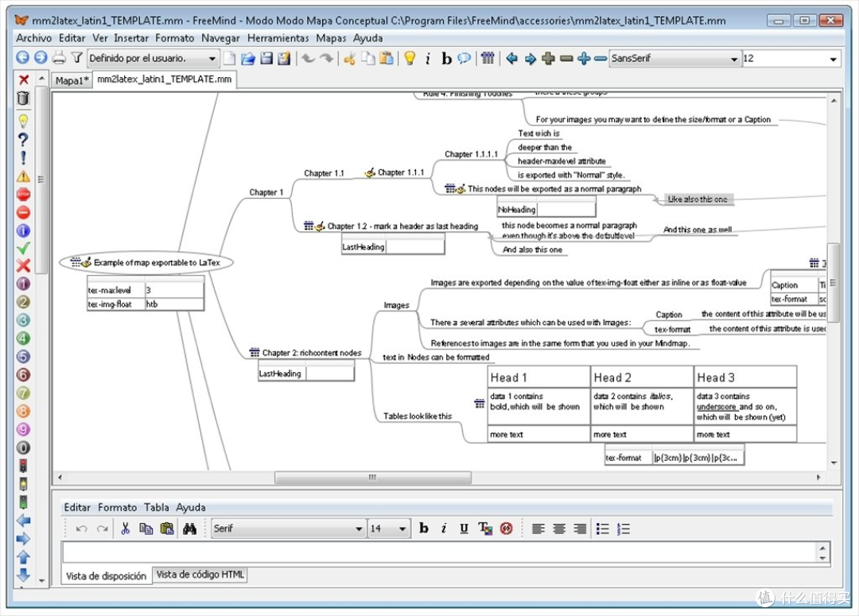Paste using main toolbar clipboard icon
This screenshot has width=859, height=616.
coord(387,58)
